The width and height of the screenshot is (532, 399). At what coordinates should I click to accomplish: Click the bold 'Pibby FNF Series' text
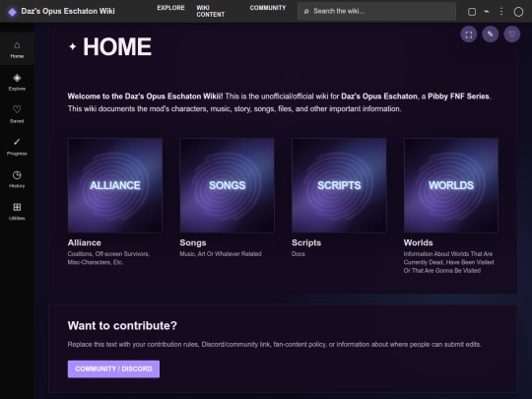[x=458, y=97]
